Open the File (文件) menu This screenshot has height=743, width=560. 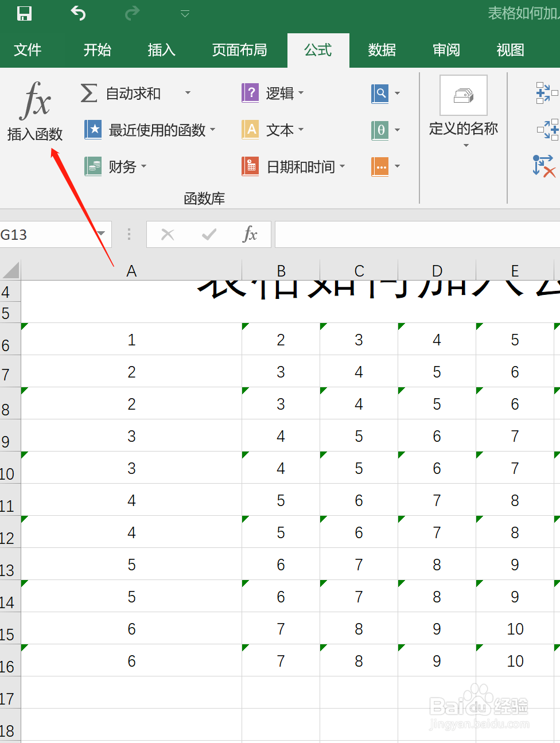(28, 50)
